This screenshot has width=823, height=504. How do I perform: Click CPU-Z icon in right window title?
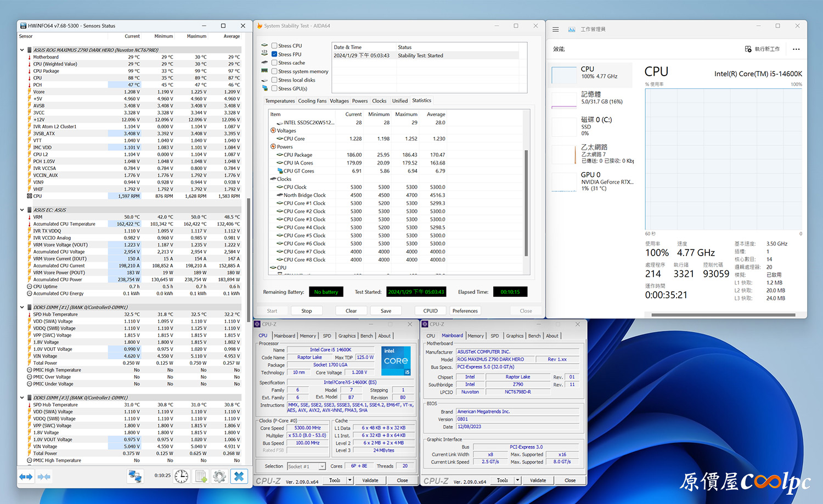[426, 324]
